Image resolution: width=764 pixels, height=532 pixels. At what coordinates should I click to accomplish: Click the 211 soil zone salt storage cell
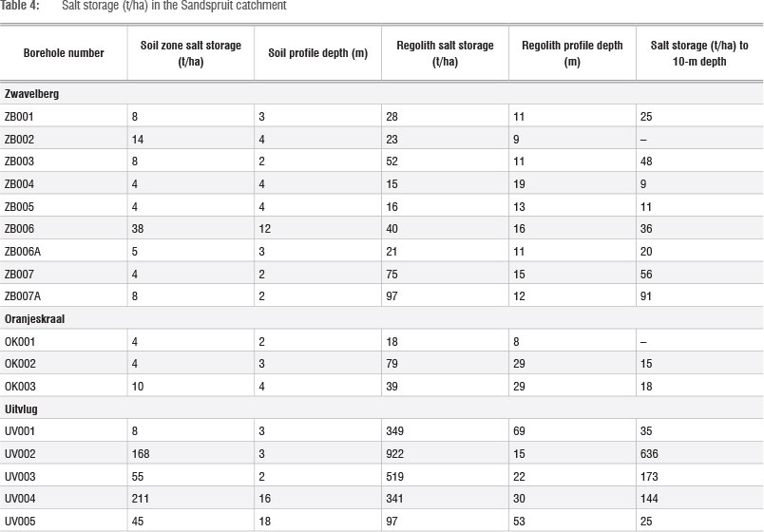[x=142, y=499]
